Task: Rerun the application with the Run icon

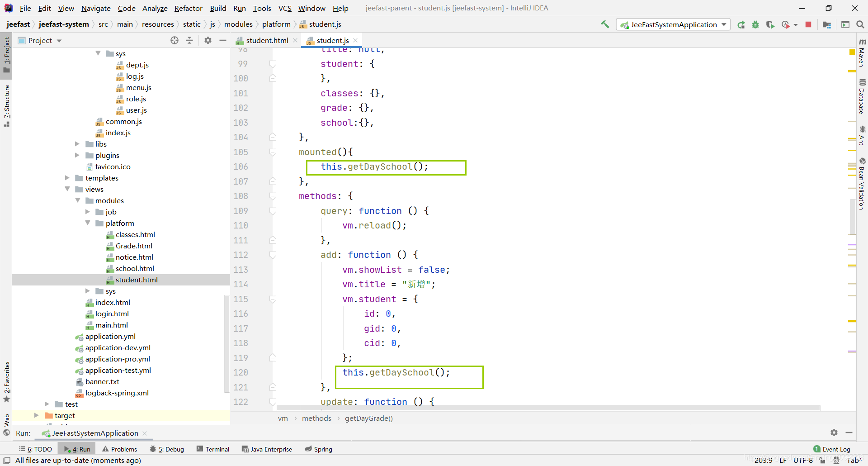Action: pyautogui.click(x=741, y=25)
